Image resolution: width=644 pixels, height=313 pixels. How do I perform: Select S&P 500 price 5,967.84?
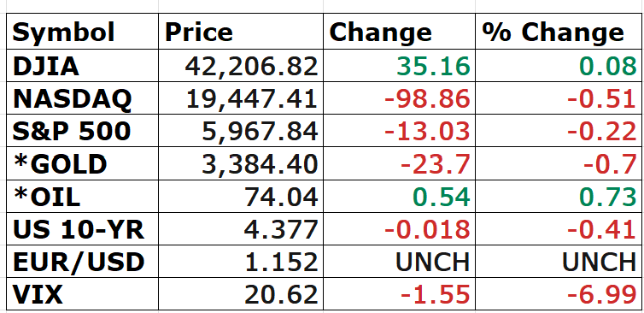pyautogui.click(x=241, y=131)
